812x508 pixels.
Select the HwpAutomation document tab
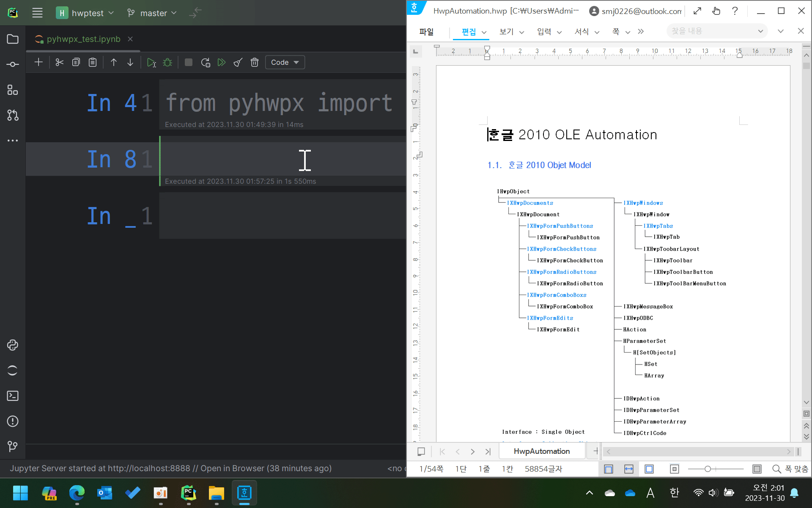pyautogui.click(x=542, y=451)
